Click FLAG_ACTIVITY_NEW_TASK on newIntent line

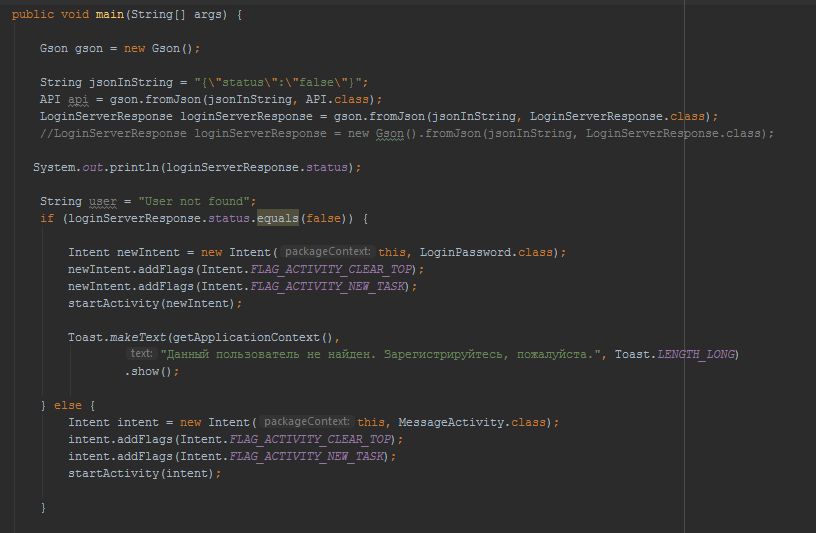327,286
